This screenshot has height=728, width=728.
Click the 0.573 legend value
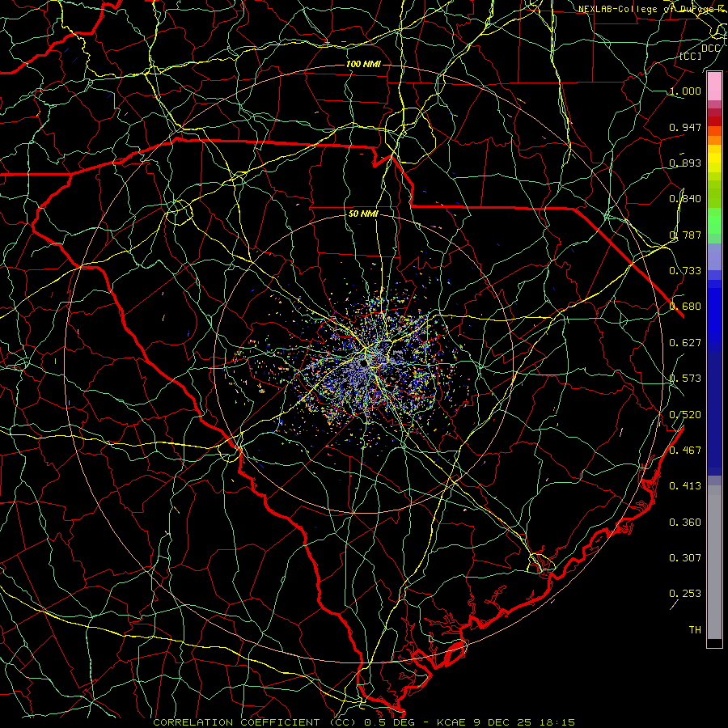coord(685,379)
